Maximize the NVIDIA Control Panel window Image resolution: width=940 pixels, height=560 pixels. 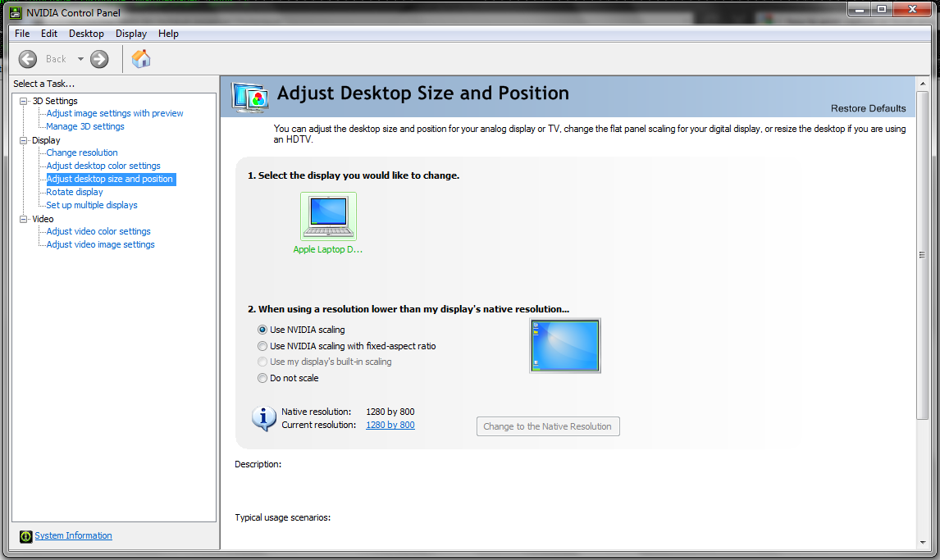tap(881, 9)
